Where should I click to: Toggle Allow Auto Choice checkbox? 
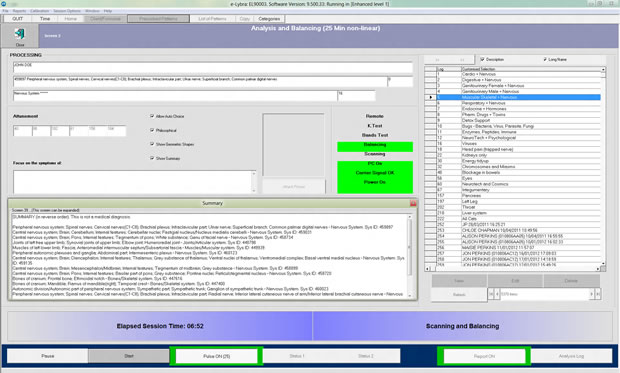[x=152, y=116]
